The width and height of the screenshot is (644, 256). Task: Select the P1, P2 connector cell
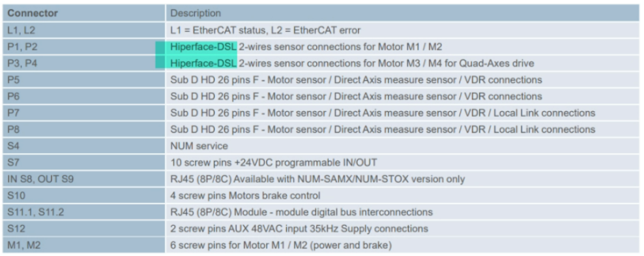point(83,47)
